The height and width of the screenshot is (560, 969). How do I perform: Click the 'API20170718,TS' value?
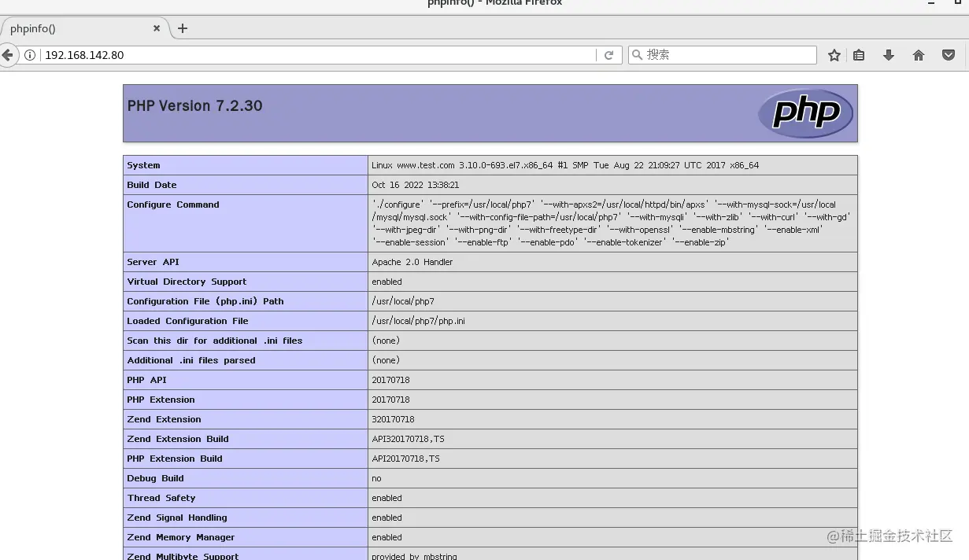(405, 459)
